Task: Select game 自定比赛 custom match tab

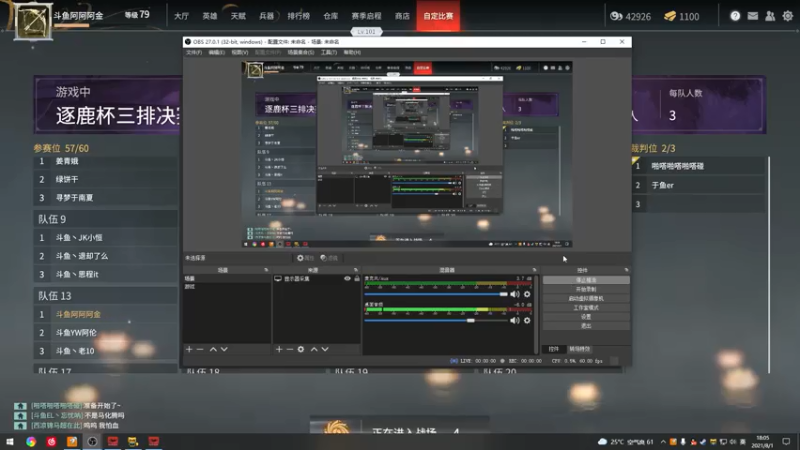Action: coord(438,16)
